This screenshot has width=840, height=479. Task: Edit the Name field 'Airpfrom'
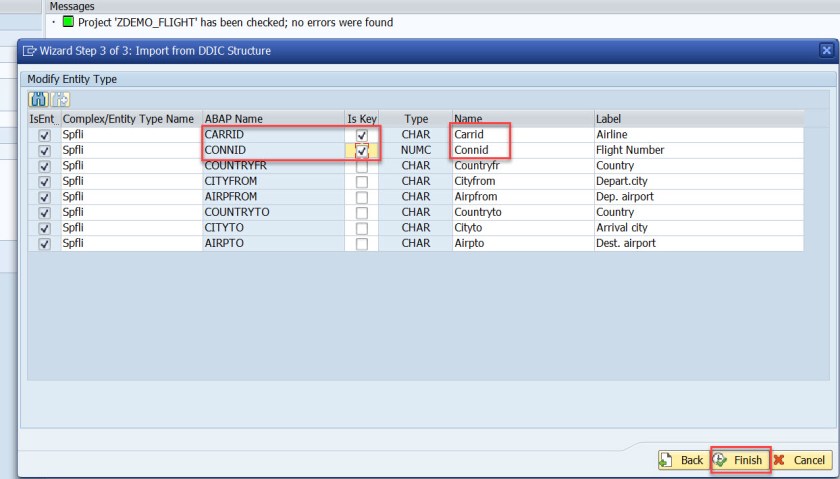click(523, 197)
